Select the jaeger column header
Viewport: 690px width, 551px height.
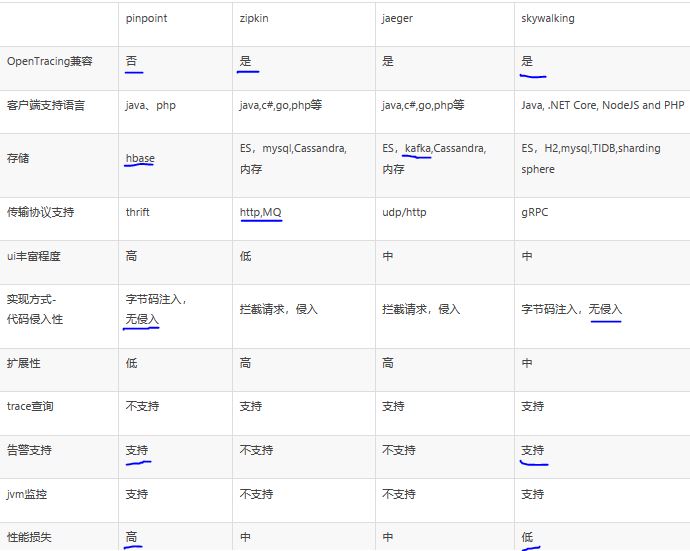pyautogui.click(x=397, y=18)
